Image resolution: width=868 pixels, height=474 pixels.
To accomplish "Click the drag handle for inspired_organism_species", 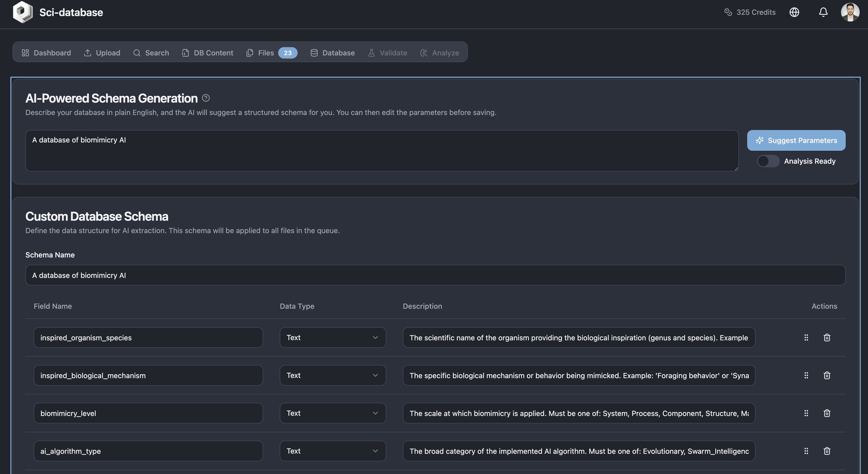I will click(x=806, y=337).
